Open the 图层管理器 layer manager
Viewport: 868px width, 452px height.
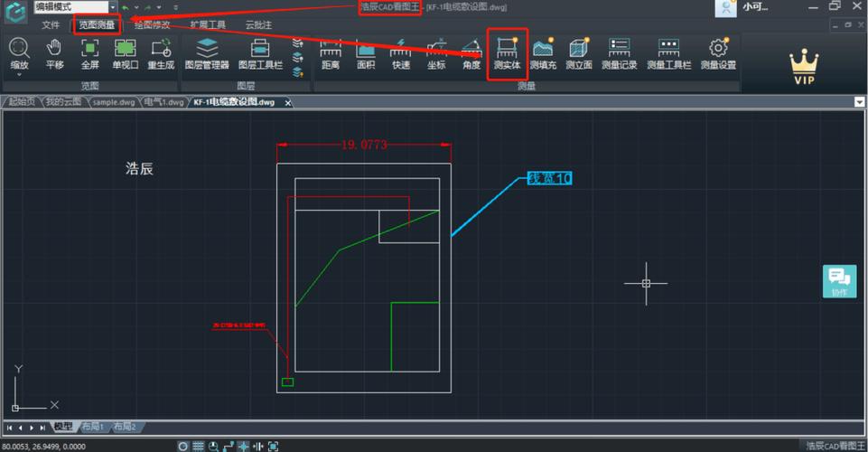point(207,53)
